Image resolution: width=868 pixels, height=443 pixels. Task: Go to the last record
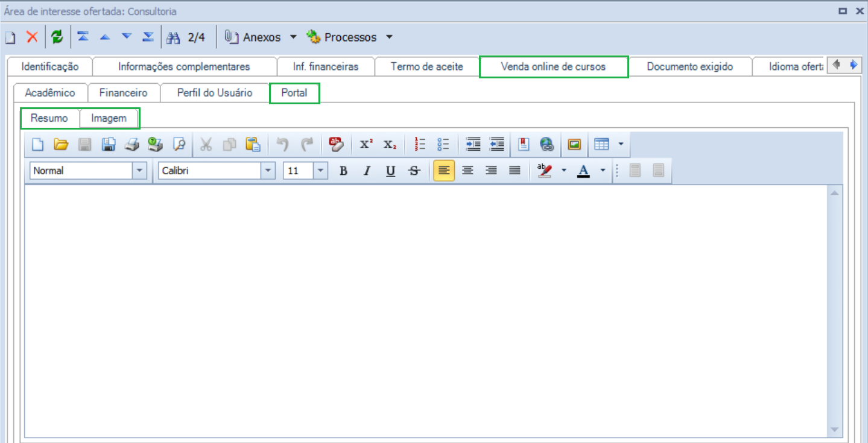(x=148, y=37)
